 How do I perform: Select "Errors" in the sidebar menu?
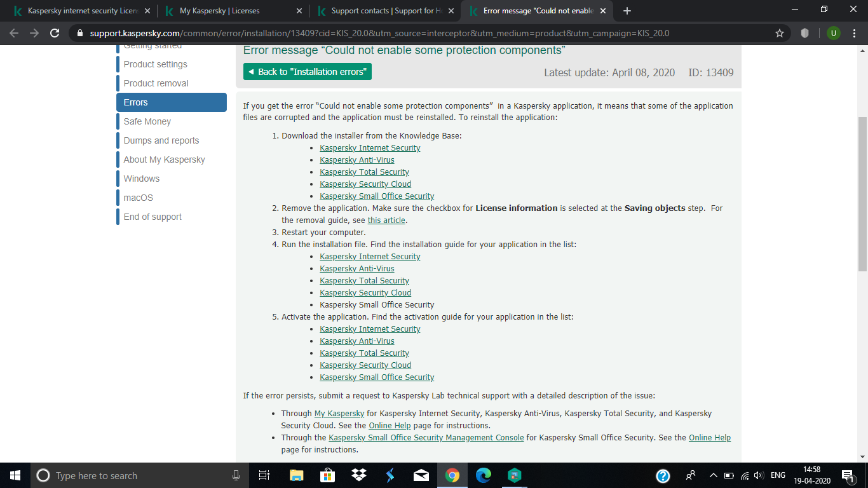172,102
